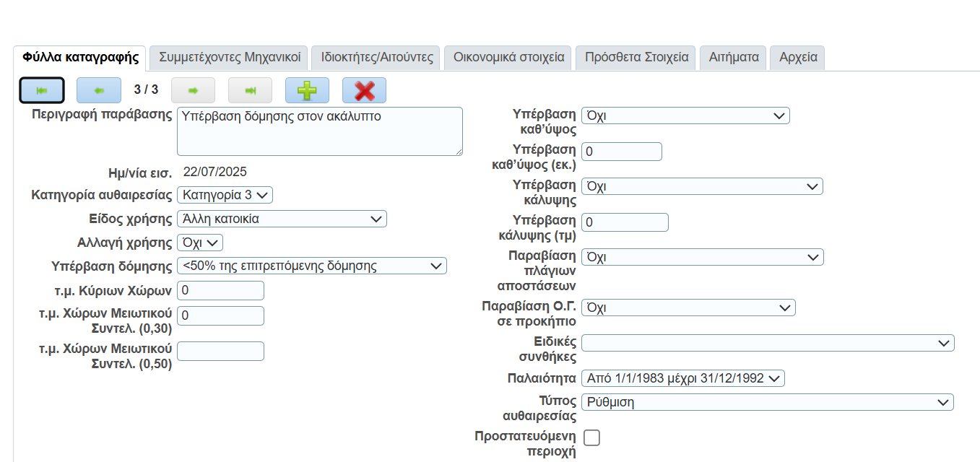Go to previous record arrow icon
This screenshot has height=462, width=980.
[x=98, y=90]
